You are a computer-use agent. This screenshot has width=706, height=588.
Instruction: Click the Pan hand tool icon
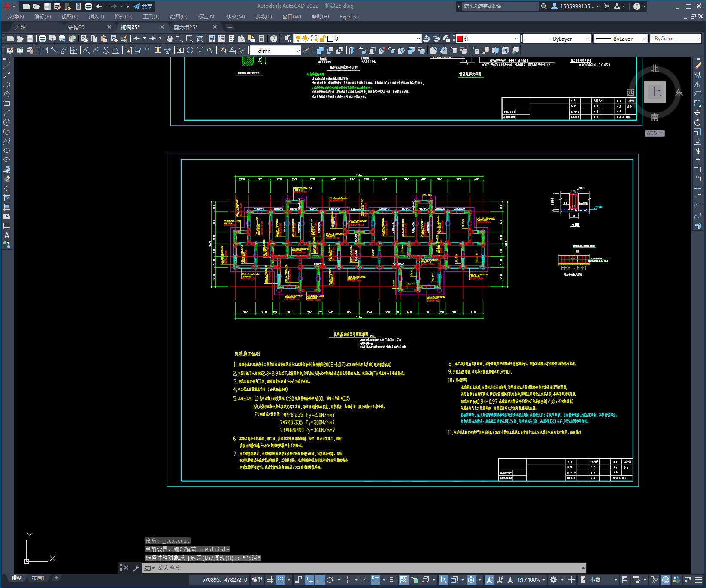[170, 39]
